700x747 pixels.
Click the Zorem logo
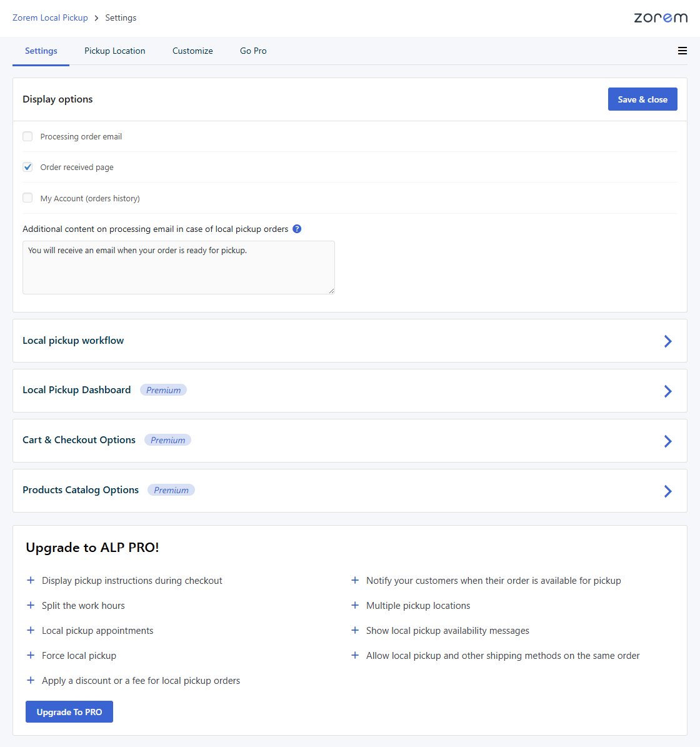(661, 18)
